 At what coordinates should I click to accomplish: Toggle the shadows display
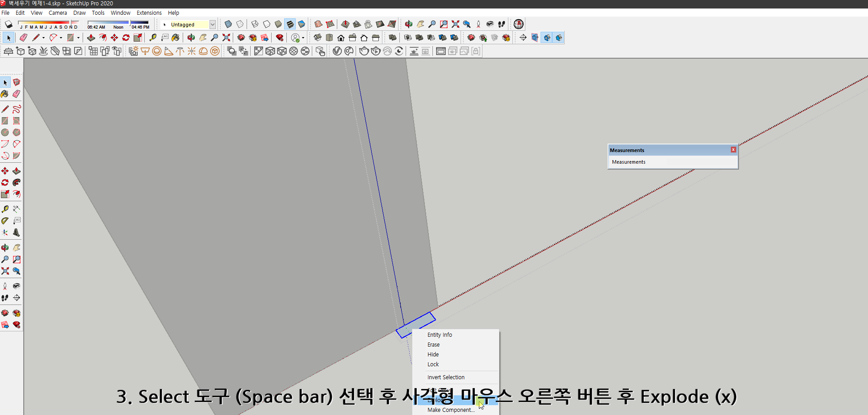click(8, 24)
